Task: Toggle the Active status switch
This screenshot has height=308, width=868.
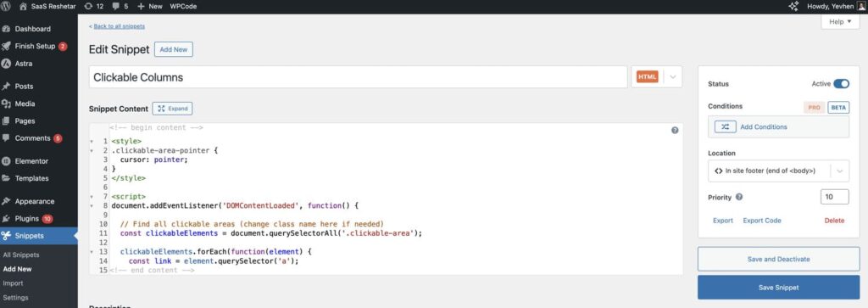Action: [841, 84]
